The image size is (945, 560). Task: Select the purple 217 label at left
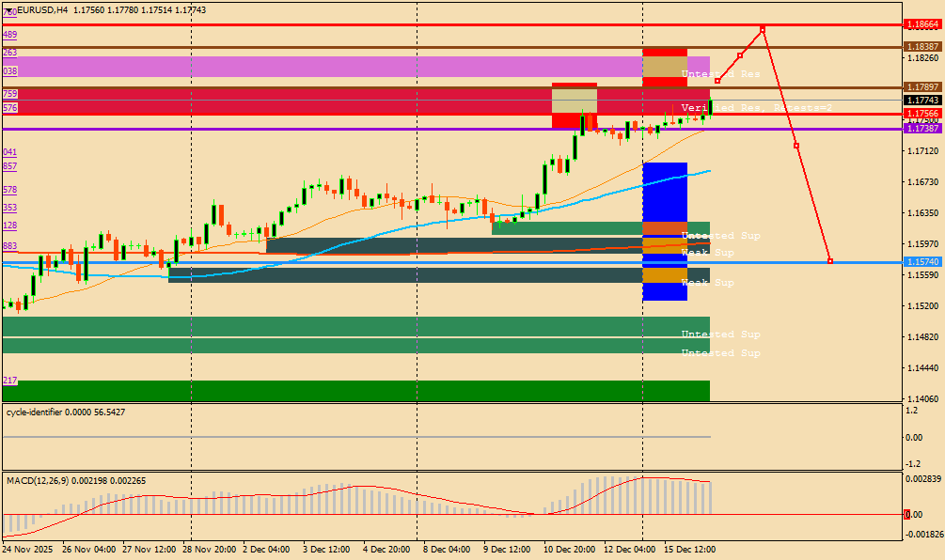click(x=9, y=381)
